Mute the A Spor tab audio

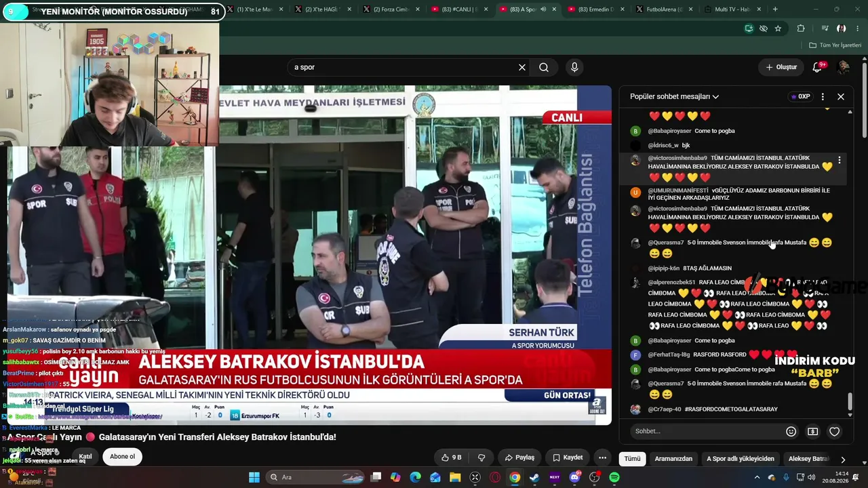click(543, 9)
